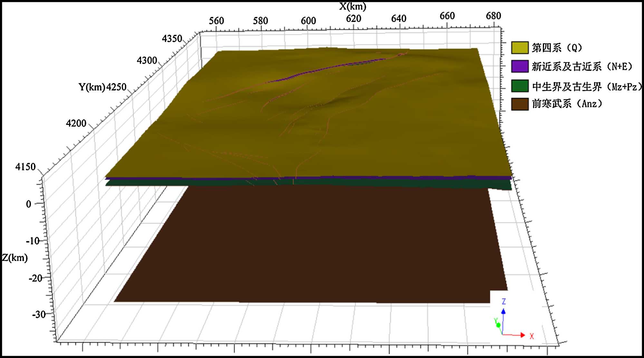This screenshot has height=358, width=644.
Task: Click the green Y axis of orientation gizmo
Action: tap(498, 325)
